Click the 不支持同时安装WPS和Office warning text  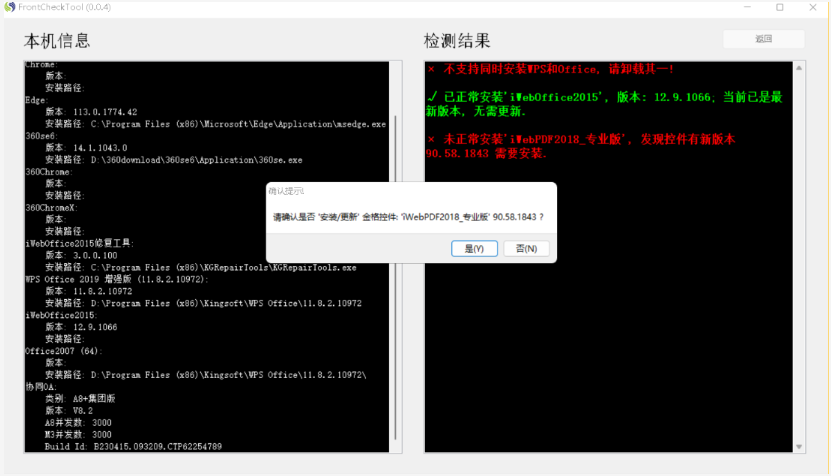(x=559, y=69)
